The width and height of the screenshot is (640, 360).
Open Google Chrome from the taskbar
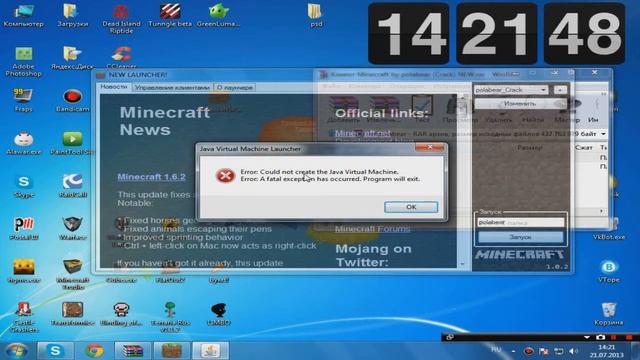coord(94,351)
